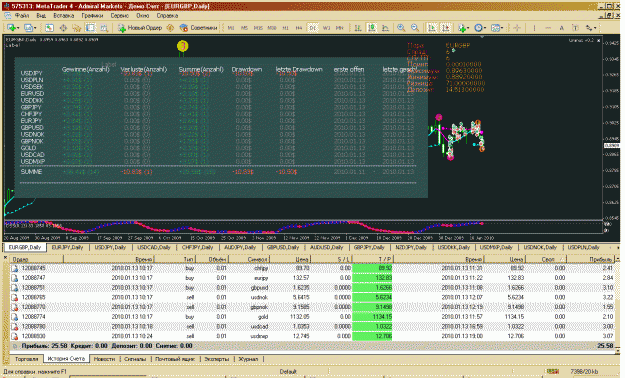The image size is (625, 378).
Task: Select order 12088774 gold row
Action: pos(313,317)
